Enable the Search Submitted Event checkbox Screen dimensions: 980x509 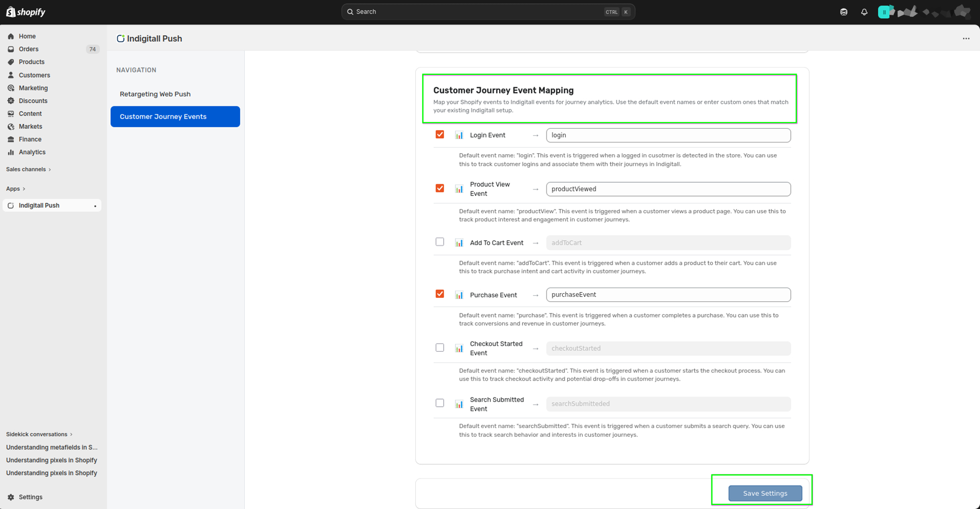(440, 403)
